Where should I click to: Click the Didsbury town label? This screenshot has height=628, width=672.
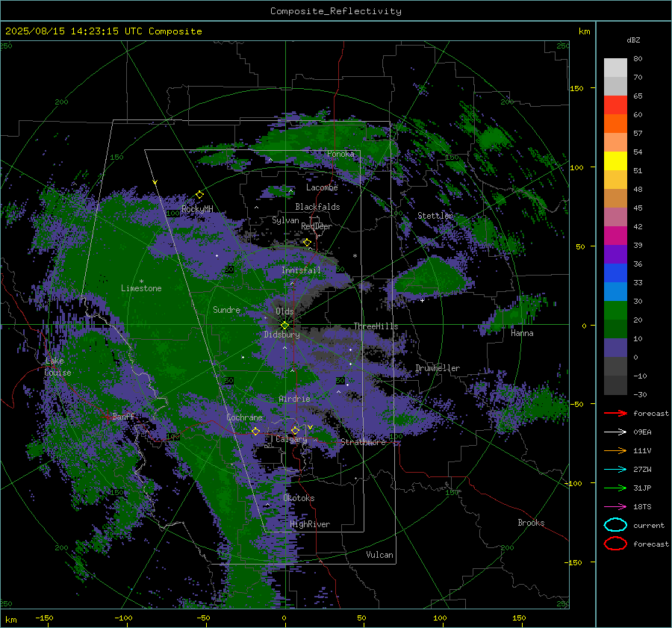coord(282,335)
